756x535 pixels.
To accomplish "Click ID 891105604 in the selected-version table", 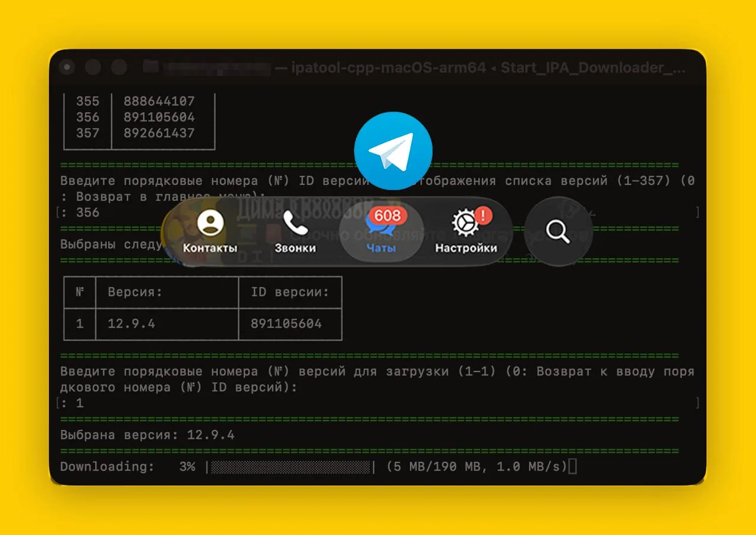I will coord(286,324).
